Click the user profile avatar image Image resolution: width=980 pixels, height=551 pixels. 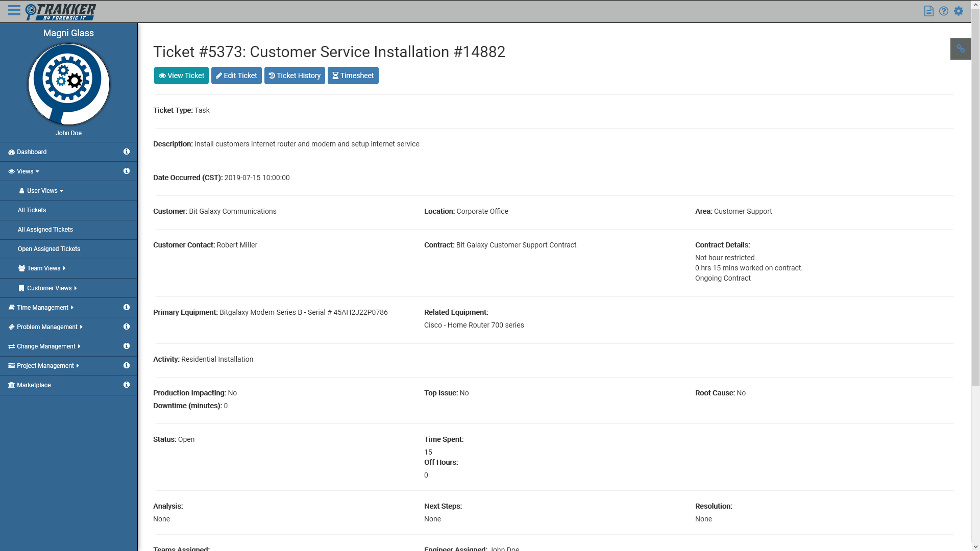(x=69, y=84)
